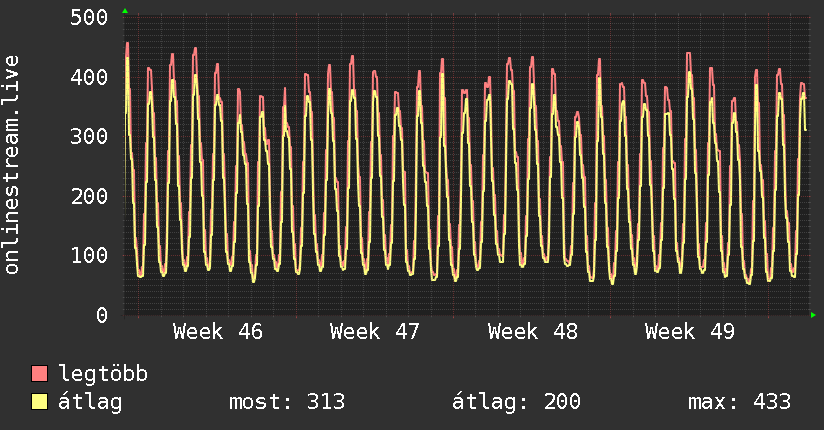Click the onlinestream.live vertical axis title
824x430 pixels.
click(x=12, y=165)
